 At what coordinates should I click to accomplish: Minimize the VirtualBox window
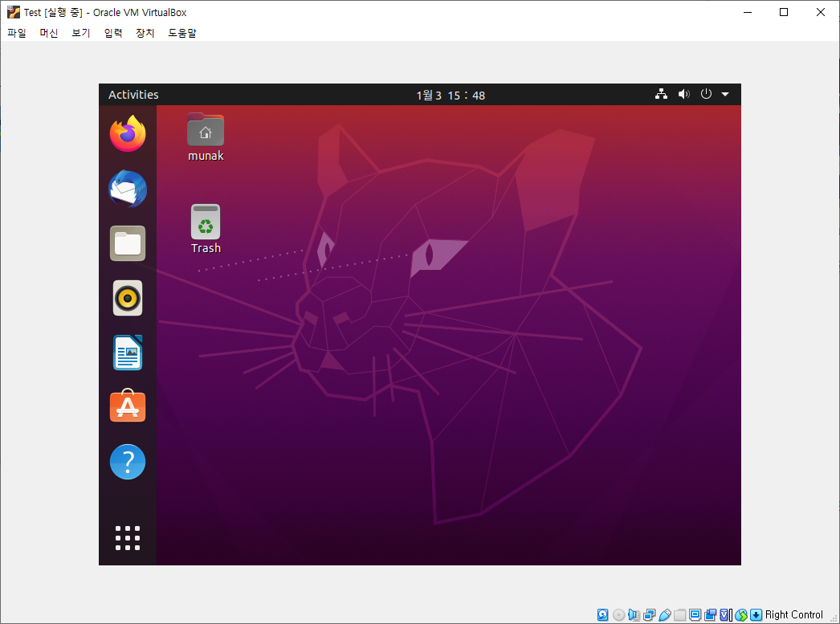[748, 12]
